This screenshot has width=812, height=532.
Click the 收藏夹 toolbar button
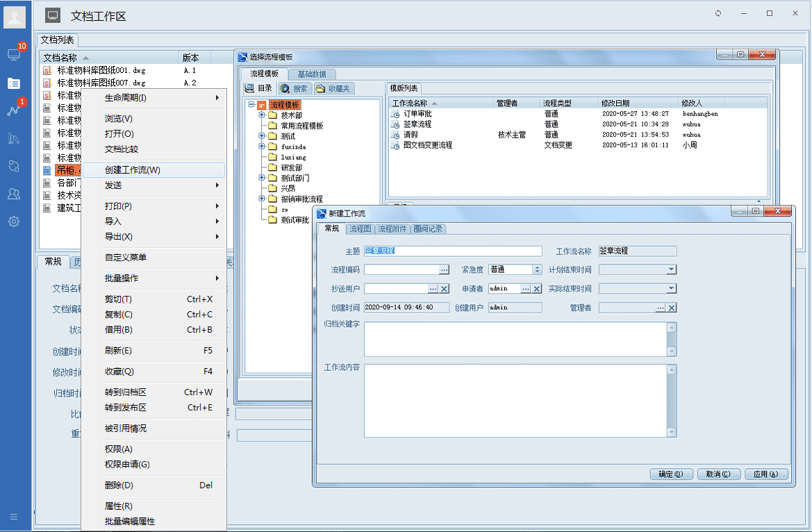pos(333,89)
